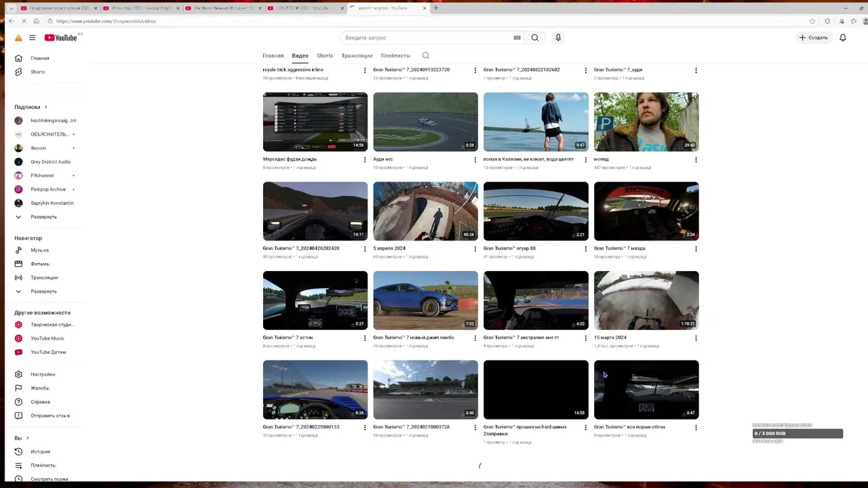Switch to the channel Shorts tab
The image size is (868, 488).
325,56
